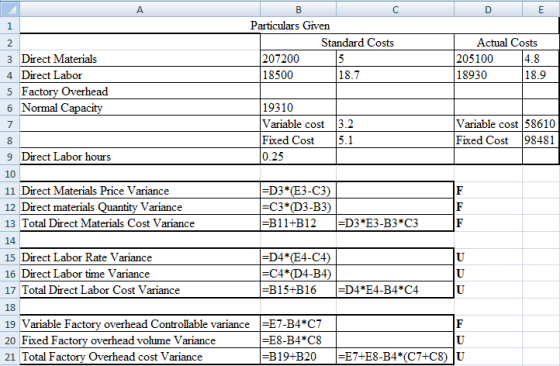The width and height of the screenshot is (560, 366).
Task: Select formula cell =E7-B4*C7
Action: click(x=298, y=324)
